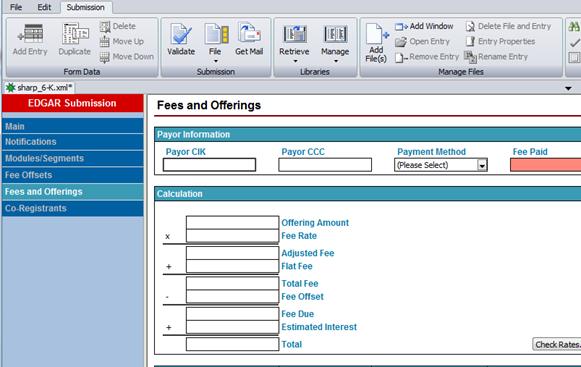Screen dimensions: 581x367
Task: Click Rename Entry
Action: [x=496, y=57]
